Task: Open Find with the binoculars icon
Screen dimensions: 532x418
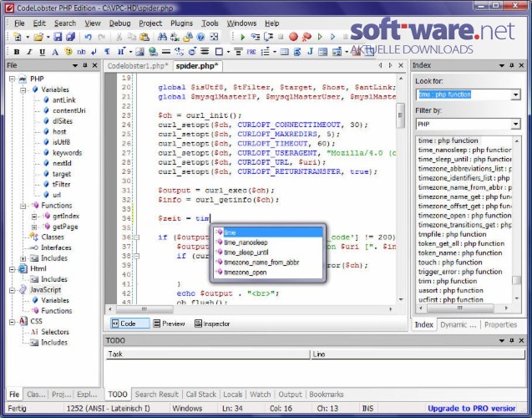Action: point(162,37)
